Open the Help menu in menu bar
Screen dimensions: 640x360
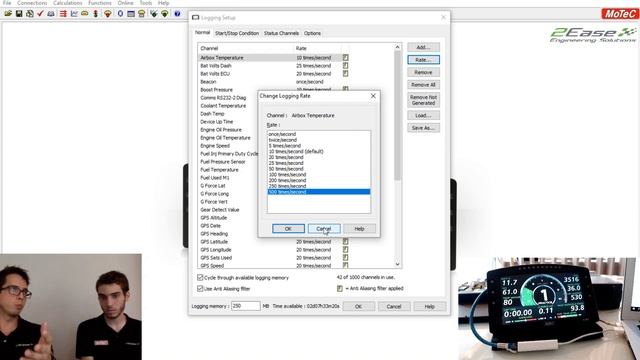pos(163,3)
